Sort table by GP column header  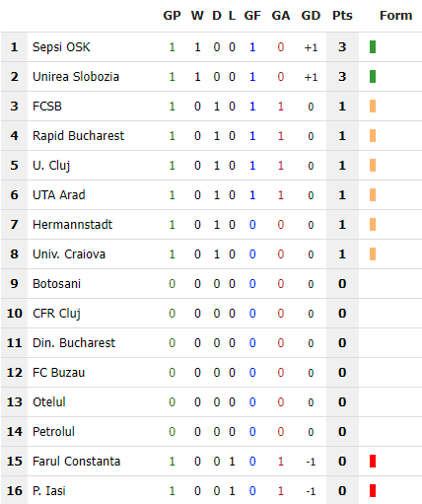click(172, 16)
